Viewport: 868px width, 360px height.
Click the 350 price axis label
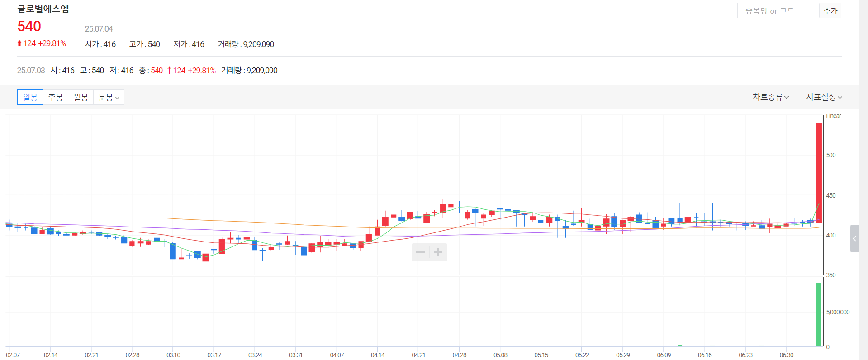831,275
